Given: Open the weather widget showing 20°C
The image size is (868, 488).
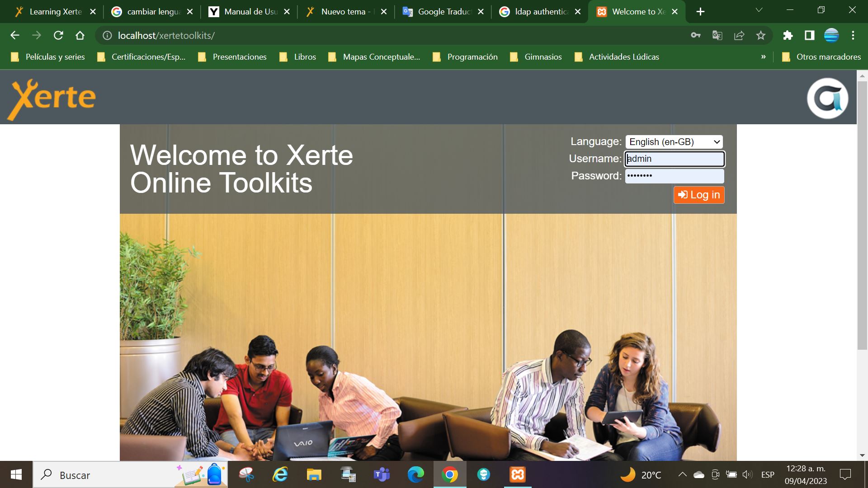Looking at the screenshot, I should [x=641, y=475].
